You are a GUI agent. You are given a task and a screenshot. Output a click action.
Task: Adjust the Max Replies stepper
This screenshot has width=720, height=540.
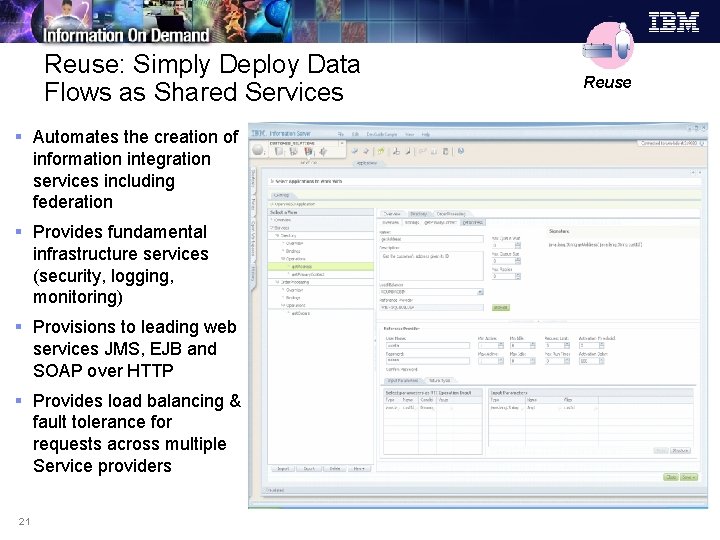click(x=518, y=276)
